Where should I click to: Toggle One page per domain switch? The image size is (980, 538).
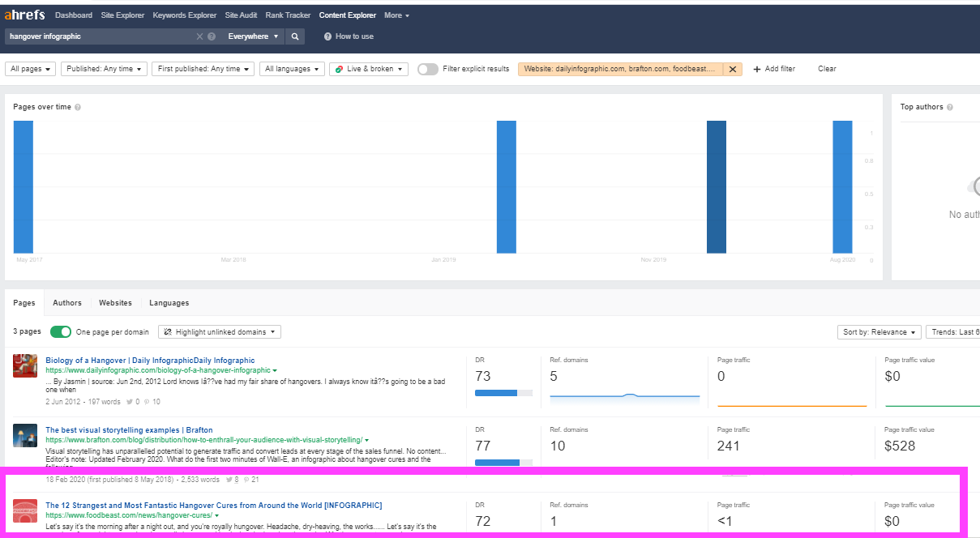click(61, 332)
